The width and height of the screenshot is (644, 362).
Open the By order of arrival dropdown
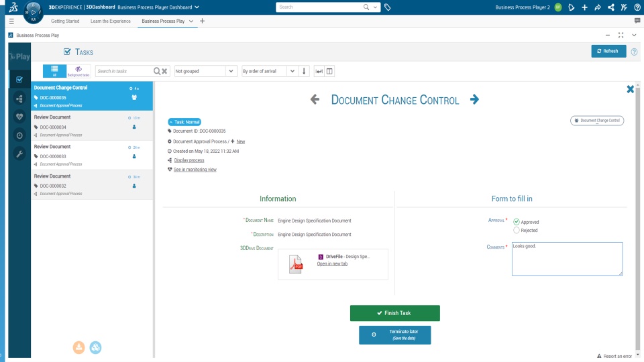(x=269, y=71)
